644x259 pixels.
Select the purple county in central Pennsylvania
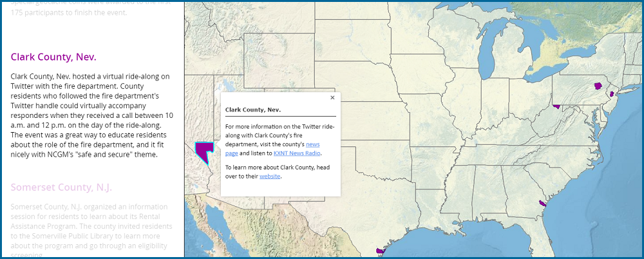[598, 86]
